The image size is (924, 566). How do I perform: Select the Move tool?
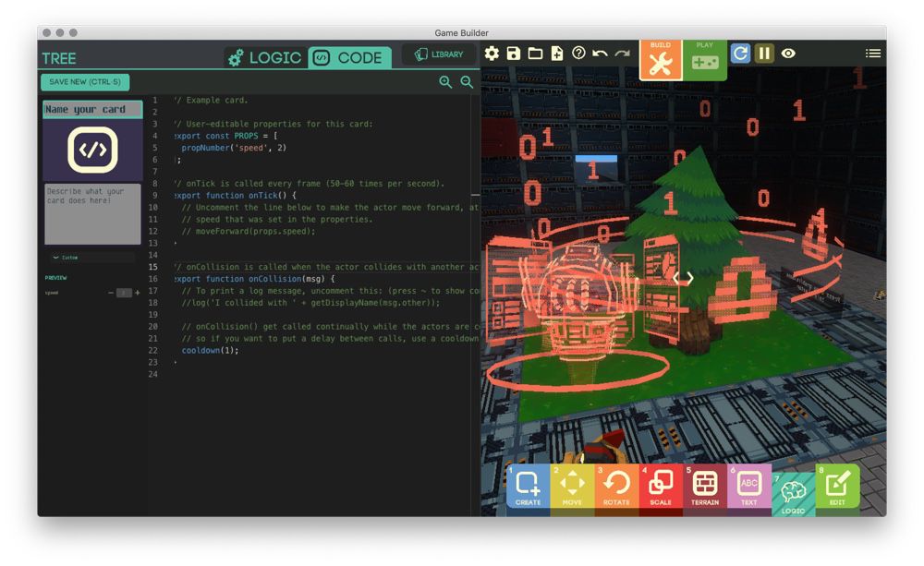point(572,488)
